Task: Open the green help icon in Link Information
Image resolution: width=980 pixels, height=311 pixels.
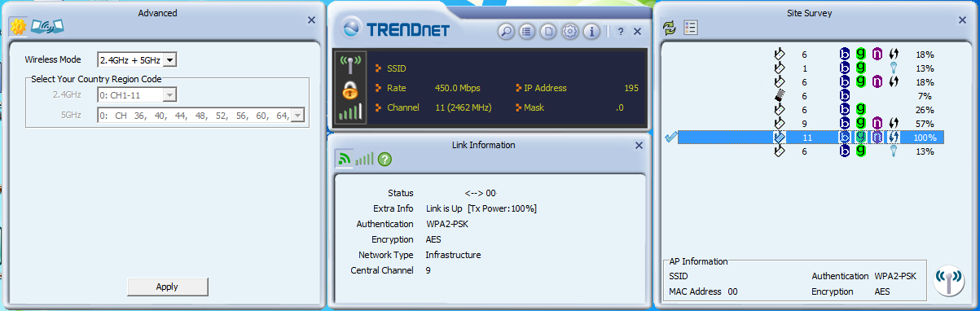Action: tap(385, 160)
